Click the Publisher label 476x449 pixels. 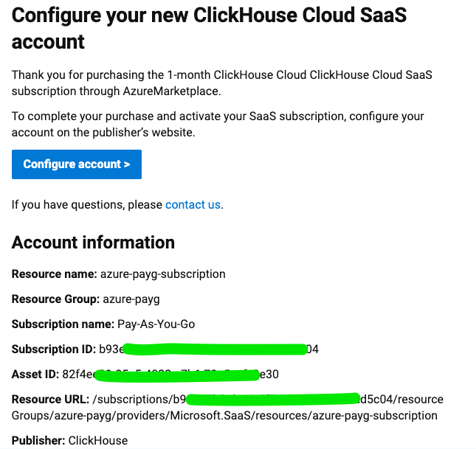pyautogui.click(x=38, y=440)
